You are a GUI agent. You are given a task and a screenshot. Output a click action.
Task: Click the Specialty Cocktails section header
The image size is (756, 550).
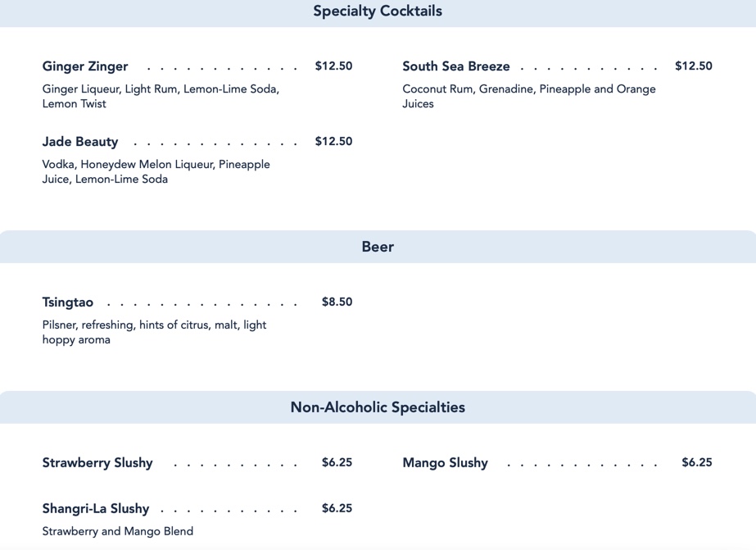click(378, 11)
